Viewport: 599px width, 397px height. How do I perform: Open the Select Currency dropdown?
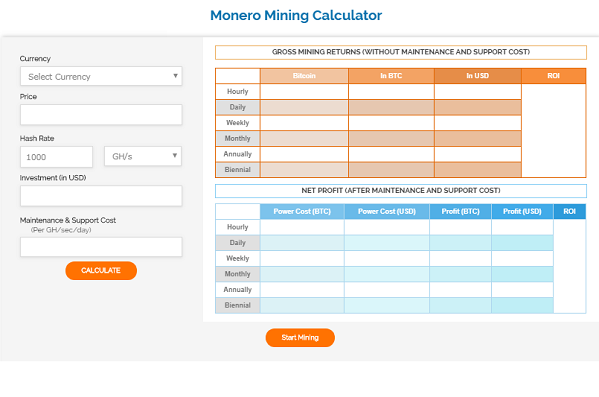(x=101, y=76)
